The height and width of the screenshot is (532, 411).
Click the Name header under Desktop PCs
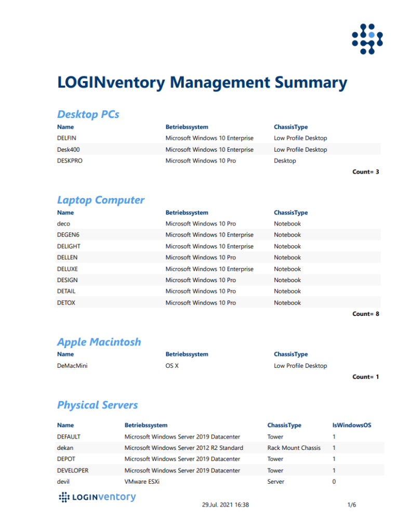pos(65,127)
